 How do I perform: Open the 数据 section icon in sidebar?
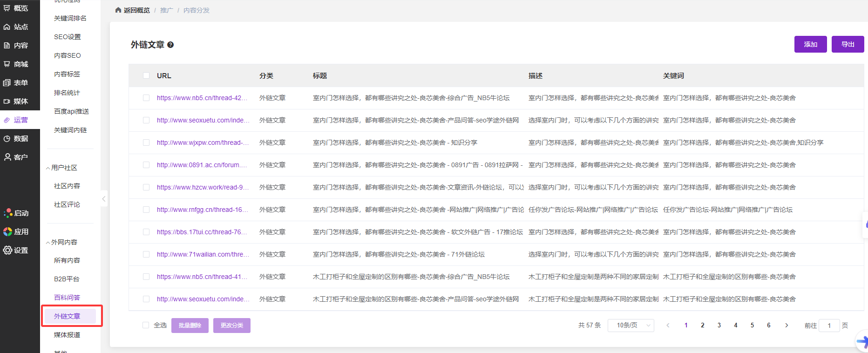(7, 139)
